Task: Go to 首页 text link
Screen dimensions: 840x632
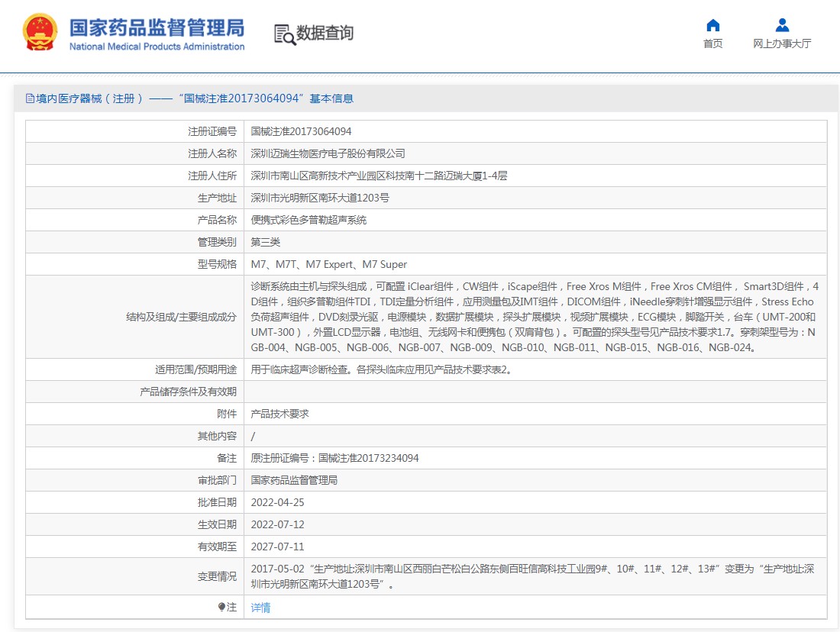Action: tap(712, 44)
